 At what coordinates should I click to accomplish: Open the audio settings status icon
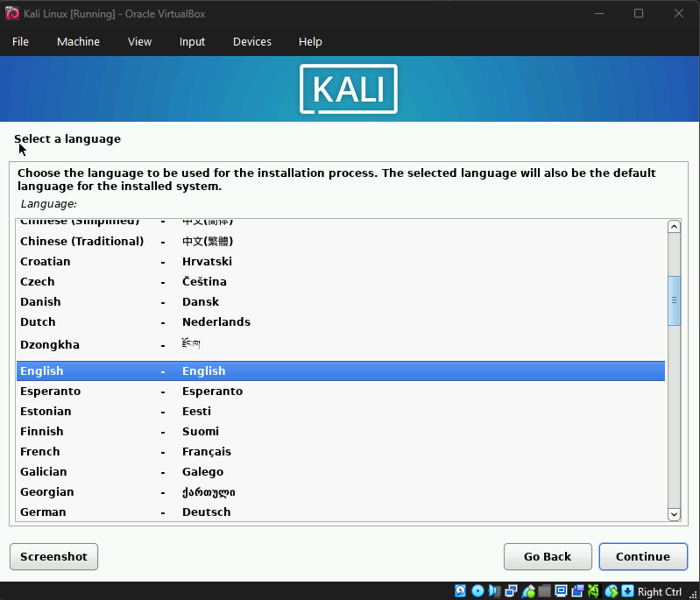tap(494, 591)
